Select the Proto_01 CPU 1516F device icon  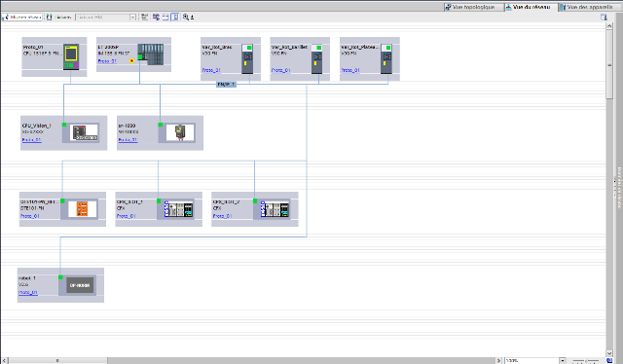coord(71,56)
